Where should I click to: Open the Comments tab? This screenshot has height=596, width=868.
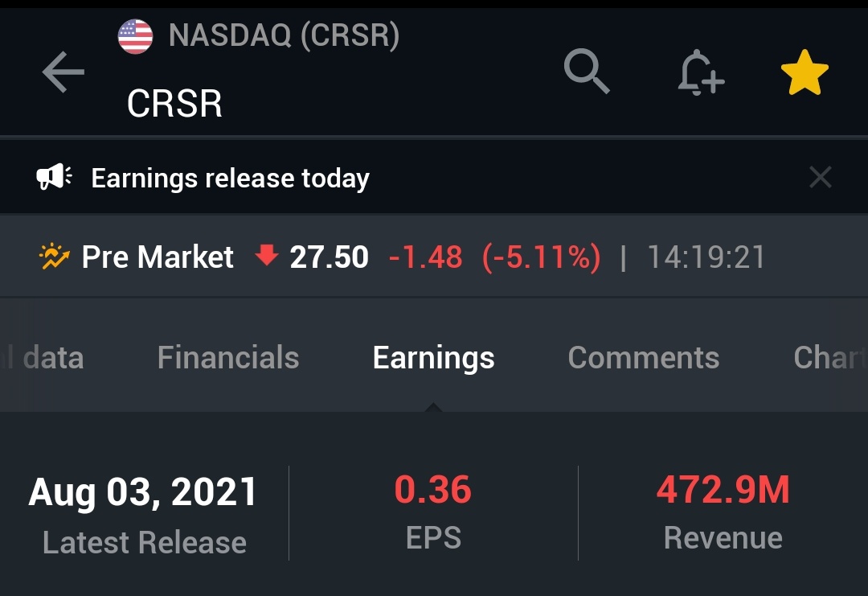[x=643, y=358]
